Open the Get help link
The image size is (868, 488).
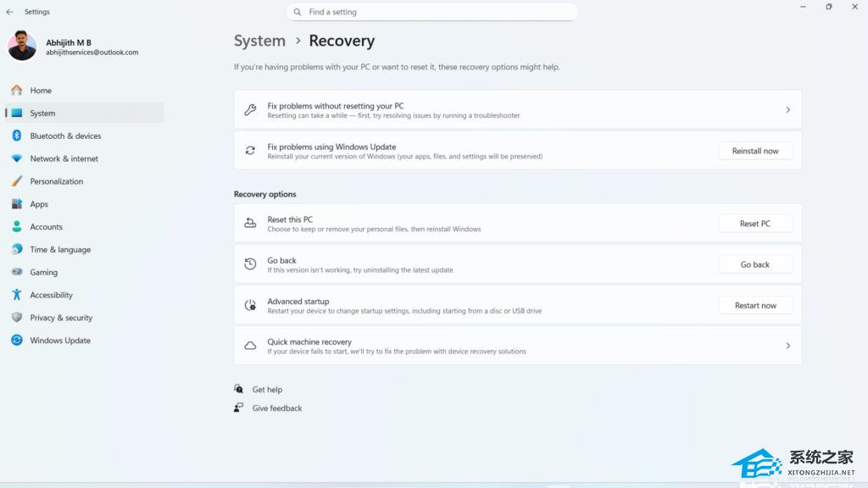267,390
